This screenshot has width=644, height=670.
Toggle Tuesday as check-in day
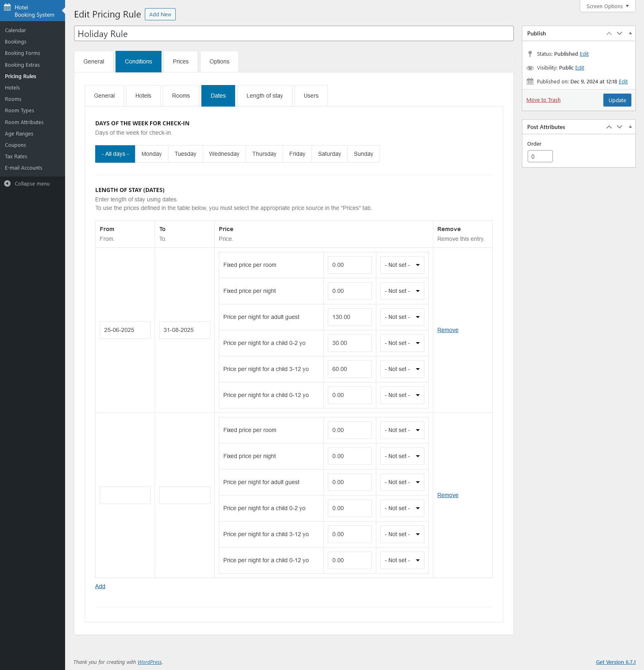[x=186, y=154]
